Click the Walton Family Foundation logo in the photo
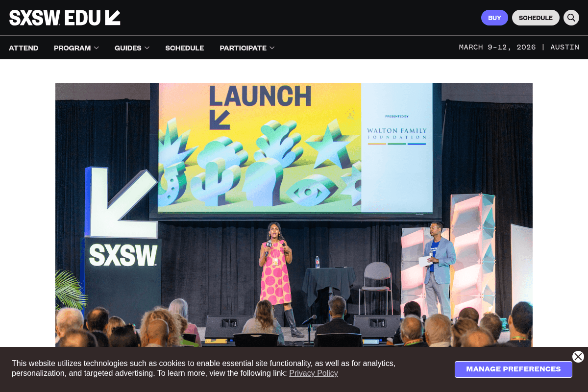This screenshot has height=392, width=588. 397,133
